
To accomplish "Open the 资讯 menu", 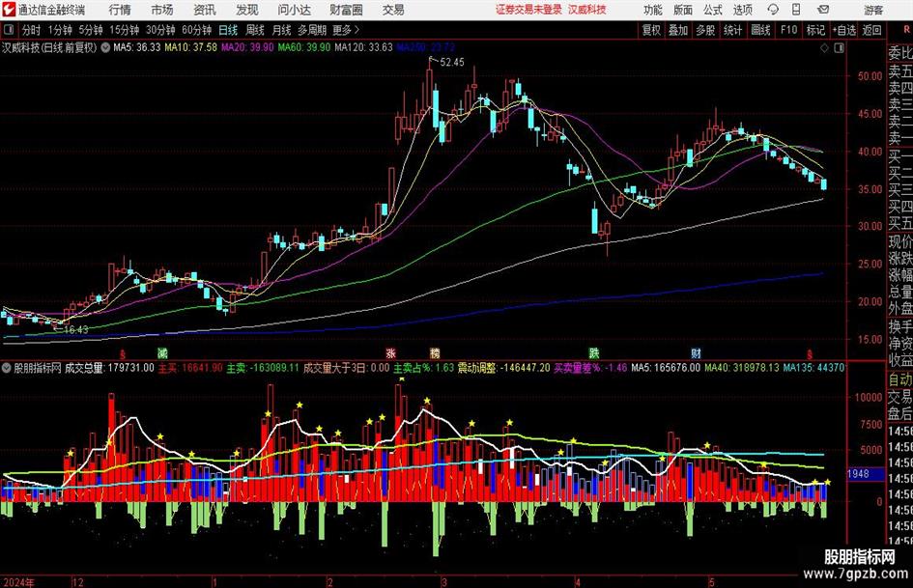I will tap(205, 10).
